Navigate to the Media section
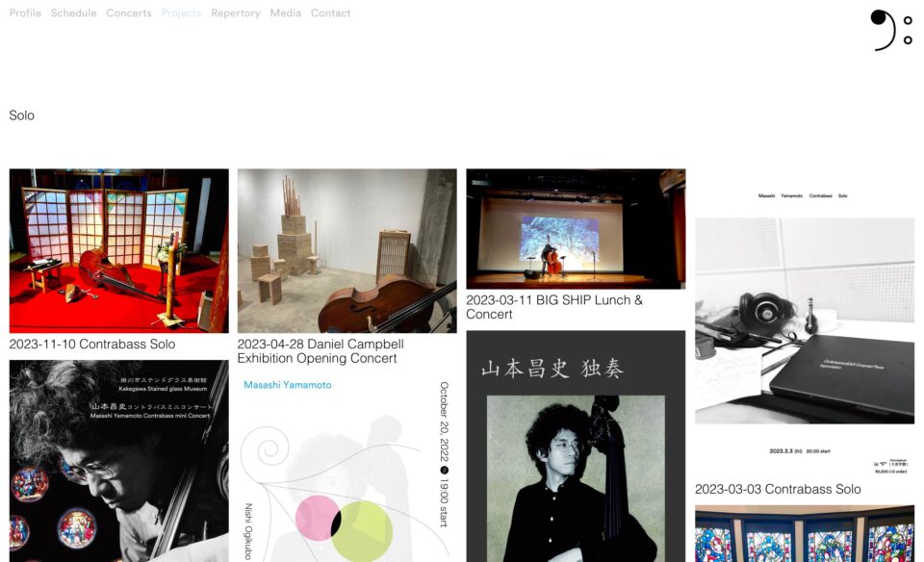This screenshot has height=562, width=924. tap(285, 13)
